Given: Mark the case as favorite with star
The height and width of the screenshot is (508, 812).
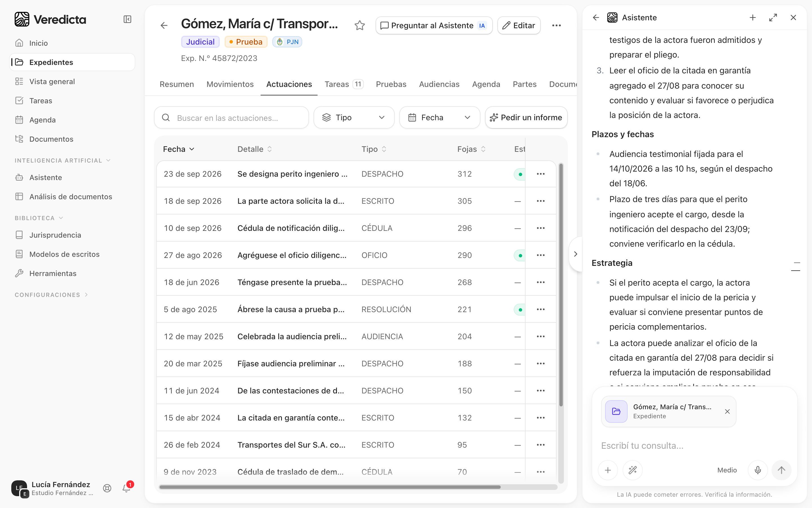Looking at the screenshot, I should [x=359, y=25].
